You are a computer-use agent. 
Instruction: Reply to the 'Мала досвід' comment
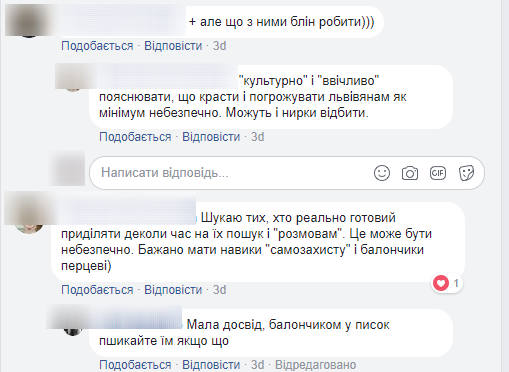[211, 365]
